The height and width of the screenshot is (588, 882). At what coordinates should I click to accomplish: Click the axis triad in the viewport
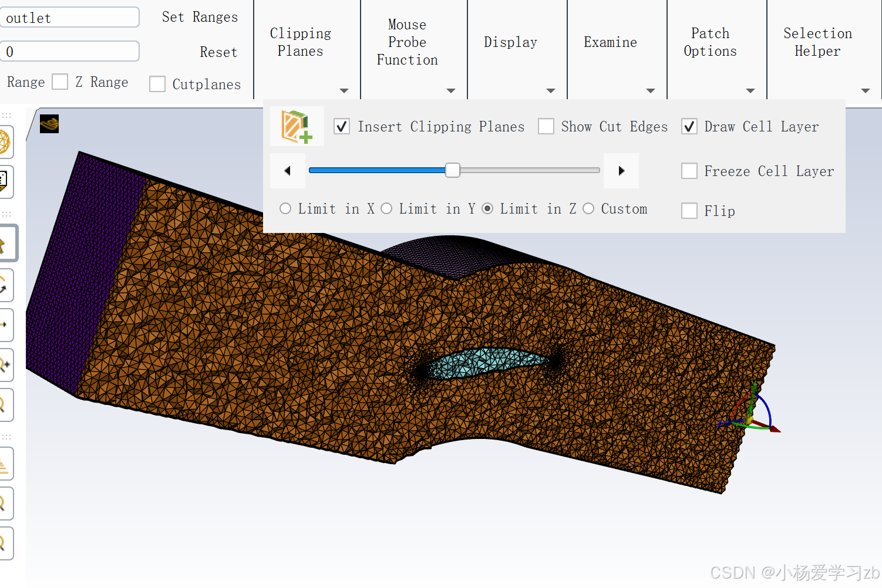coord(750,411)
